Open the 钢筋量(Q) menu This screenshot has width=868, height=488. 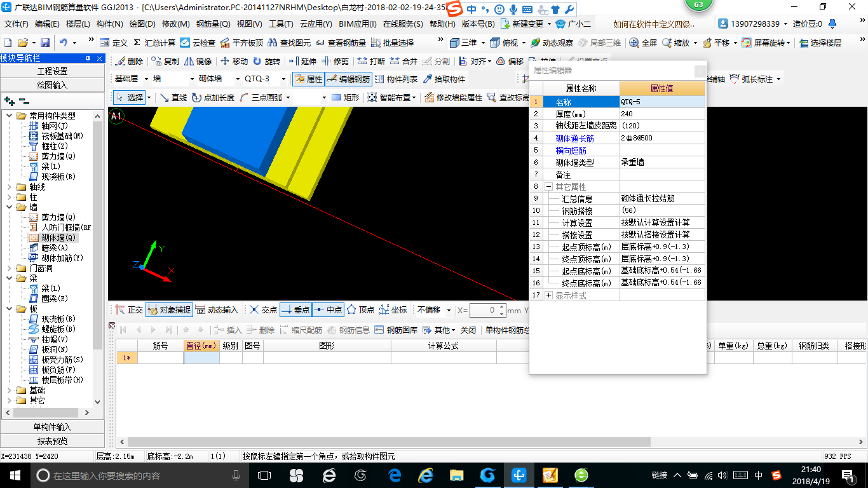tap(214, 24)
